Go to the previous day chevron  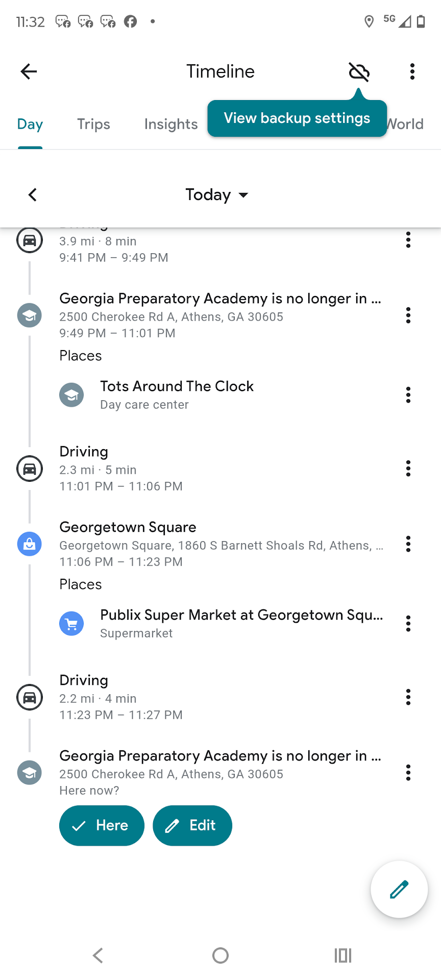coord(33,194)
